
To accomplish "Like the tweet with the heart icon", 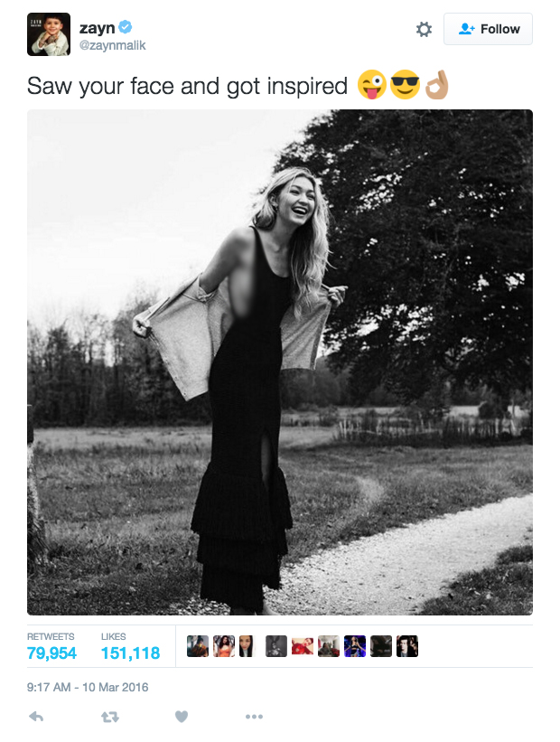I will click(x=181, y=717).
